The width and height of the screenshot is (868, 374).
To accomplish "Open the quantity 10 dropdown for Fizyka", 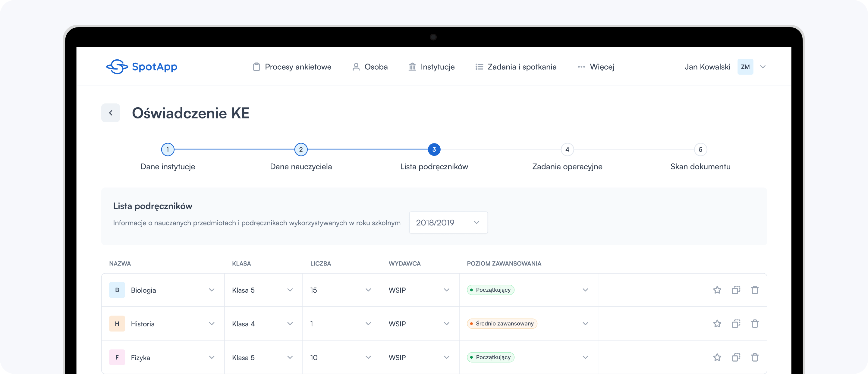I will pyautogui.click(x=342, y=357).
